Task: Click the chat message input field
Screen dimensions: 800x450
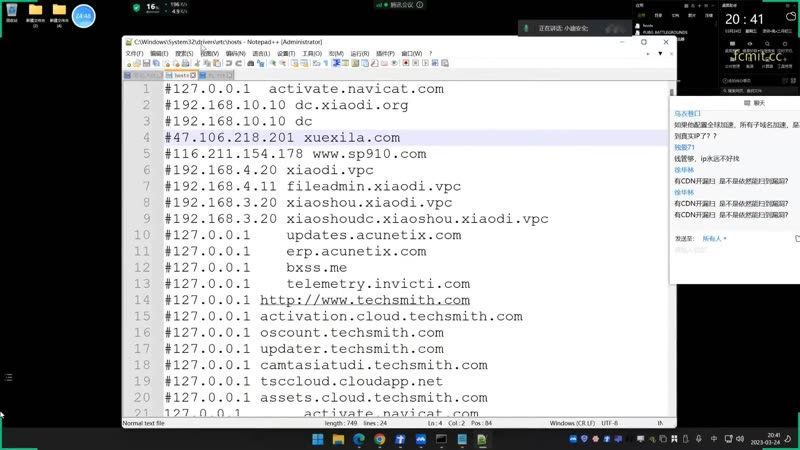Action: click(x=735, y=265)
